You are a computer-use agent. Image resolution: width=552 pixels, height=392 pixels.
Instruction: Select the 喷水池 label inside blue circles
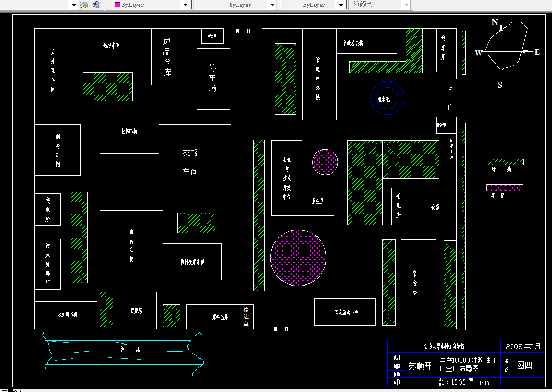[x=383, y=99]
